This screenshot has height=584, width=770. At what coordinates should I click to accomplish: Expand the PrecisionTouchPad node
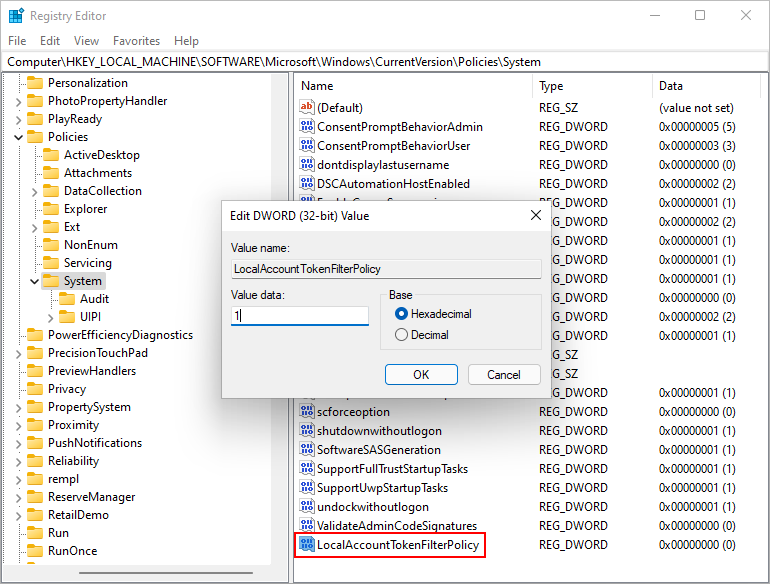(x=19, y=354)
